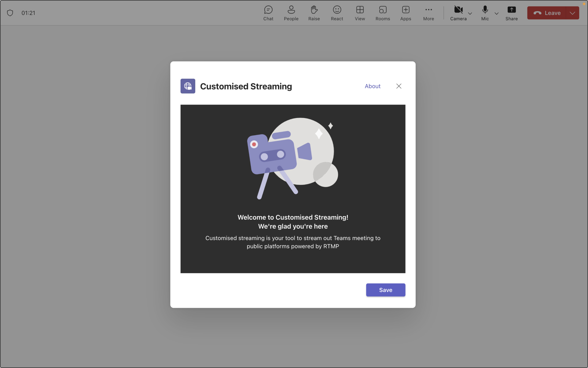This screenshot has width=588, height=368.
Task: Close the Customised Streaming dialog
Action: click(x=399, y=86)
